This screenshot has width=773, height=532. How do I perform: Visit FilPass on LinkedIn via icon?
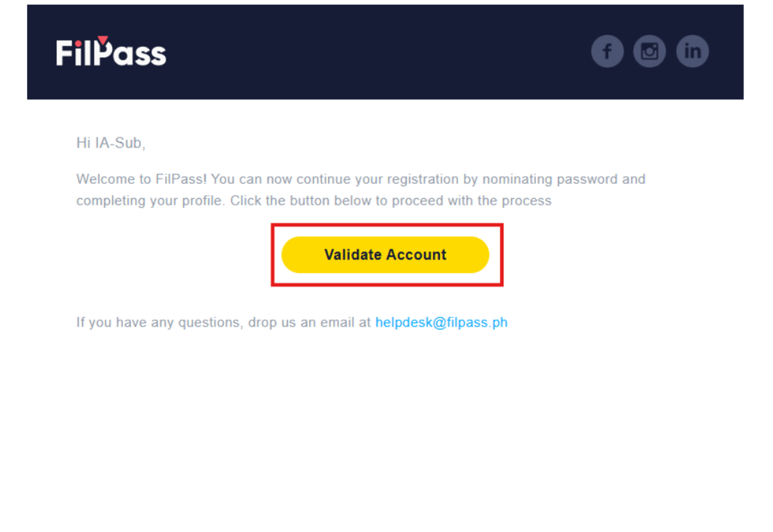pos(692,52)
